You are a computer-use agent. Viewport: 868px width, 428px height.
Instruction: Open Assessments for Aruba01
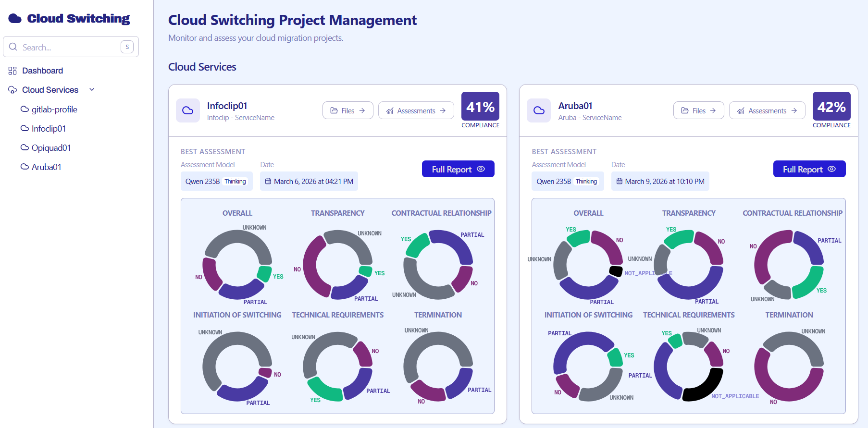767,110
